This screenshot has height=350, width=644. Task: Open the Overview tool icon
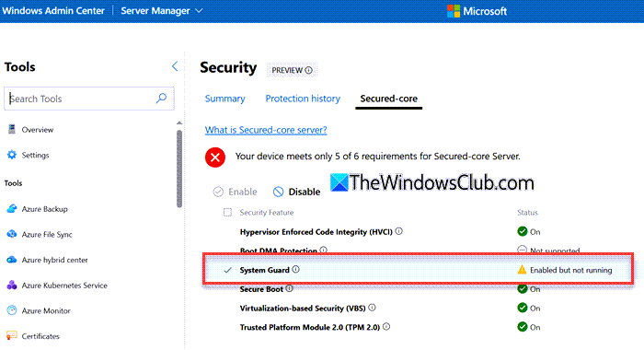tap(11, 129)
